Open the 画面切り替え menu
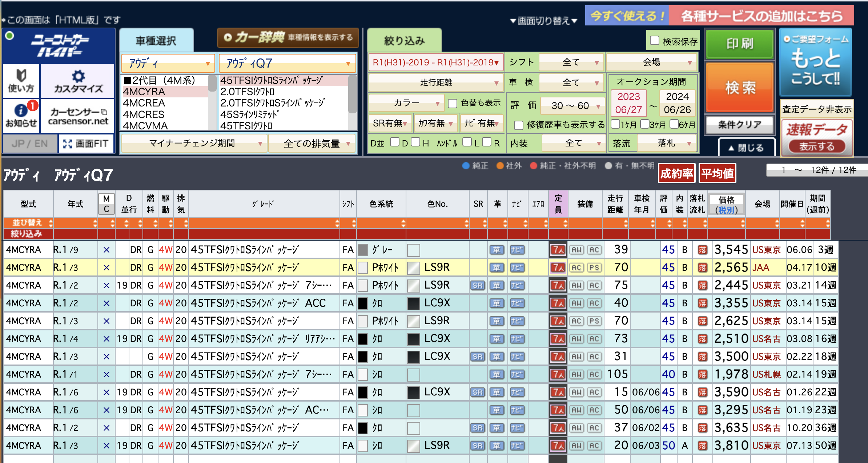The height and width of the screenshot is (463, 868). pos(543,21)
